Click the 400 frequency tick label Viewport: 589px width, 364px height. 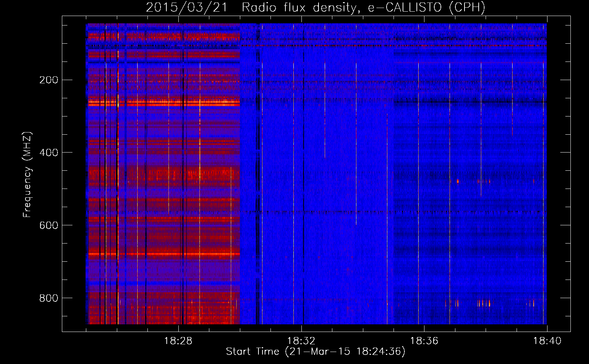(49, 153)
